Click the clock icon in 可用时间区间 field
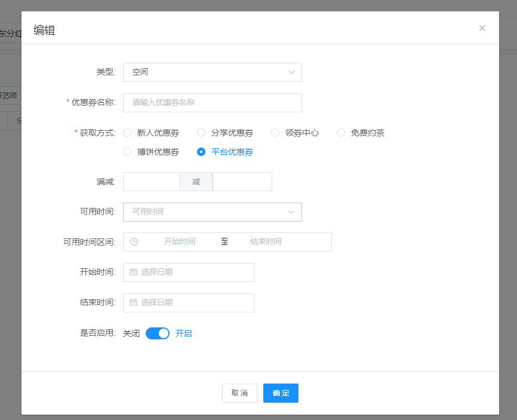 point(134,242)
